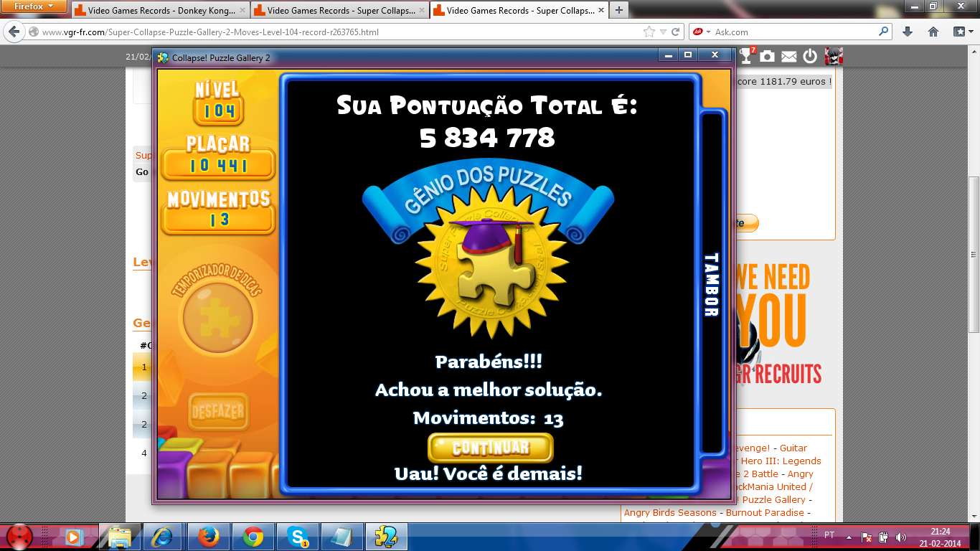
Task: Go to the Firefox home page icon
Action: (x=933, y=32)
